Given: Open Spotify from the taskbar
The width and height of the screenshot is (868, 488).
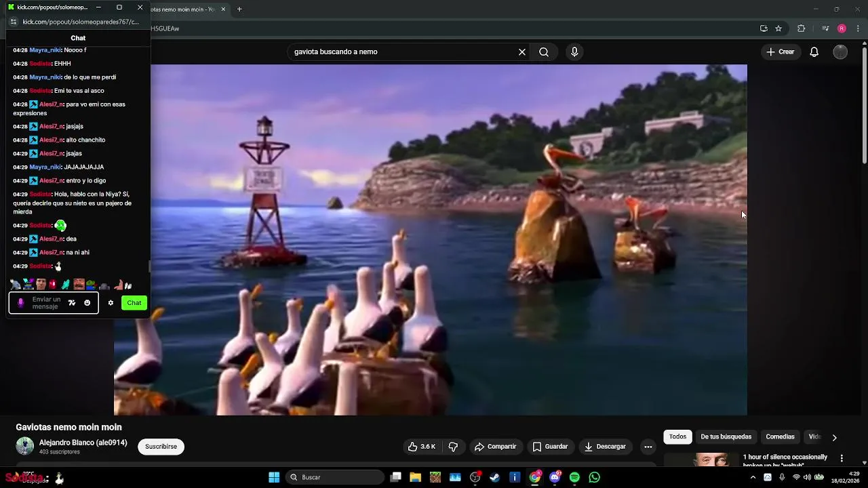Looking at the screenshot, I should point(574,477).
